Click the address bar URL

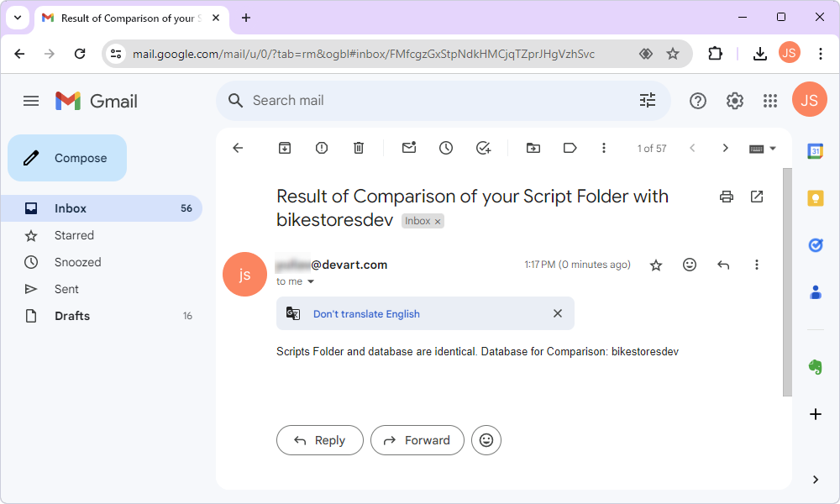[363, 54]
